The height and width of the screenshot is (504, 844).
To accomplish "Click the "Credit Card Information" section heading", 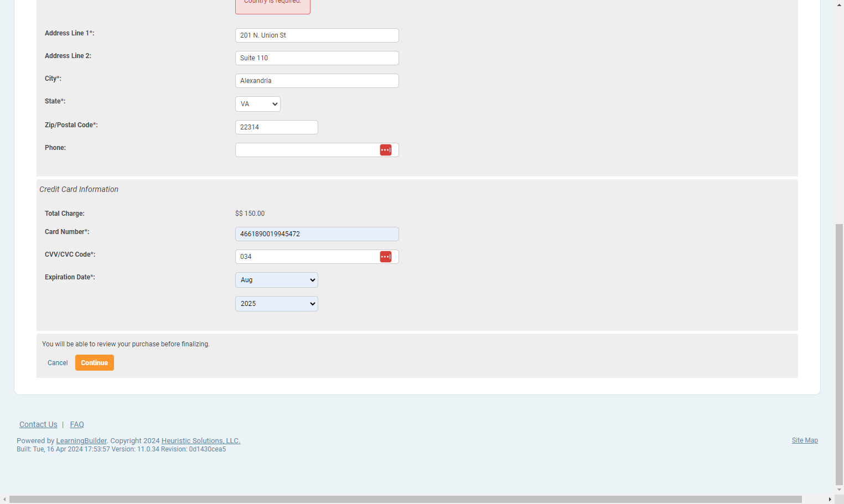I will click(79, 189).
